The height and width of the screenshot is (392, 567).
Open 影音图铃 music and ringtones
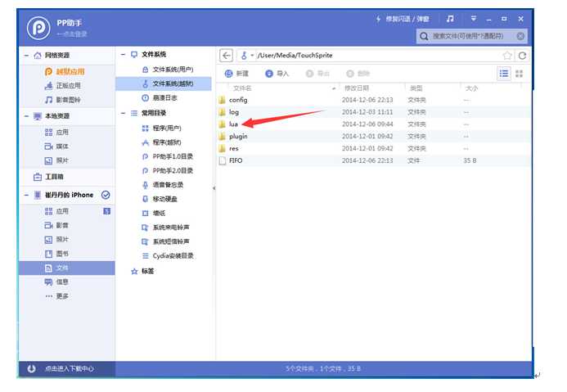coord(63,100)
